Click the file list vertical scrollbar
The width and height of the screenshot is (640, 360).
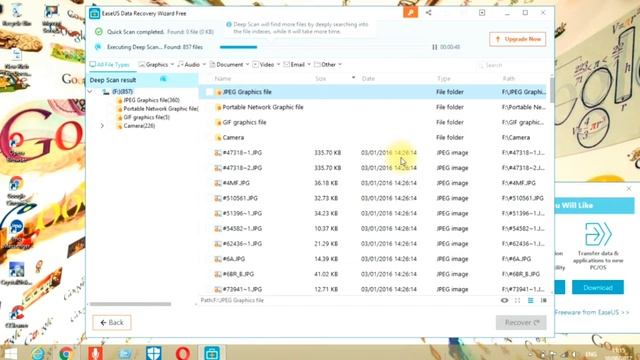pos(552,91)
